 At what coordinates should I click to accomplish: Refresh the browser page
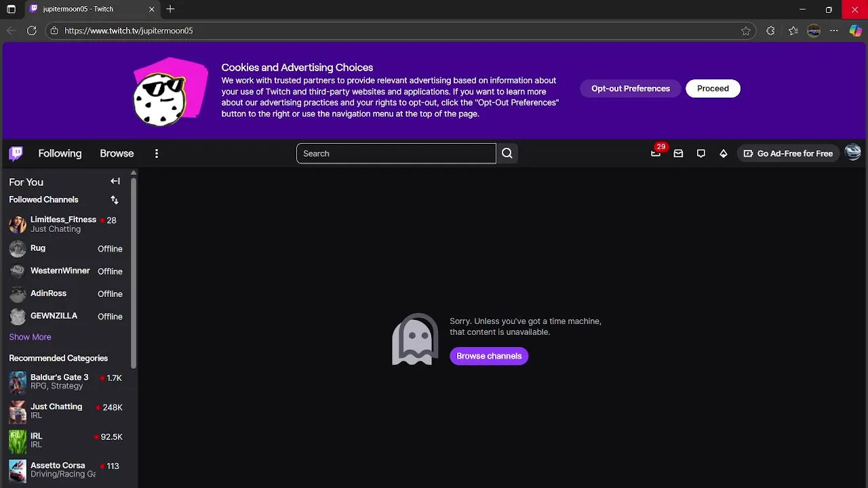[31, 30]
